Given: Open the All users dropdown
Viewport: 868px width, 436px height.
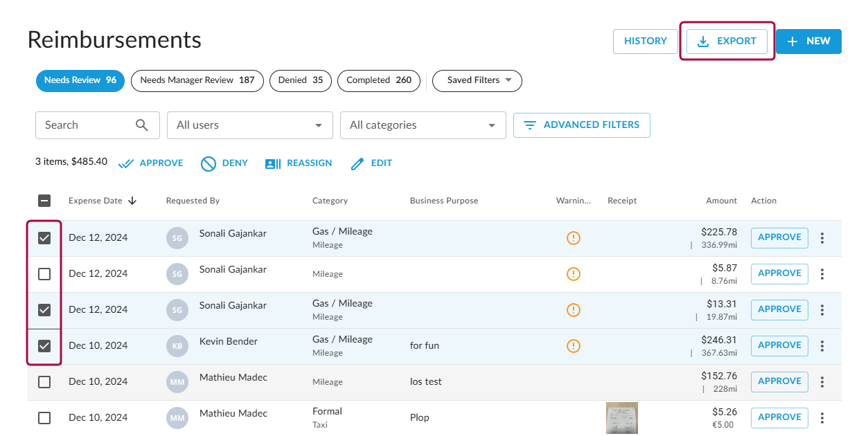Looking at the screenshot, I should (249, 125).
